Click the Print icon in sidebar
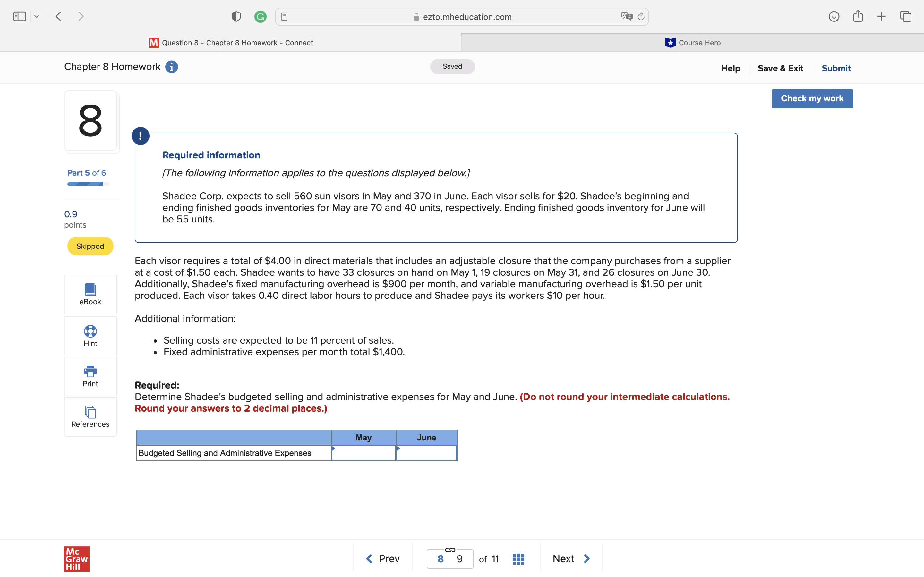Screen dimensions: 924x577 click(x=90, y=371)
